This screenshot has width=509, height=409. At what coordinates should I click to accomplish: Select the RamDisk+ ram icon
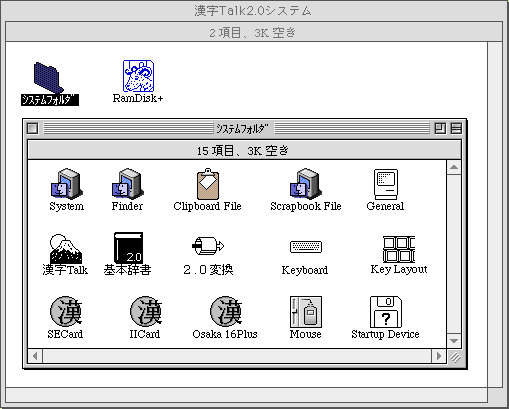point(138,76)
